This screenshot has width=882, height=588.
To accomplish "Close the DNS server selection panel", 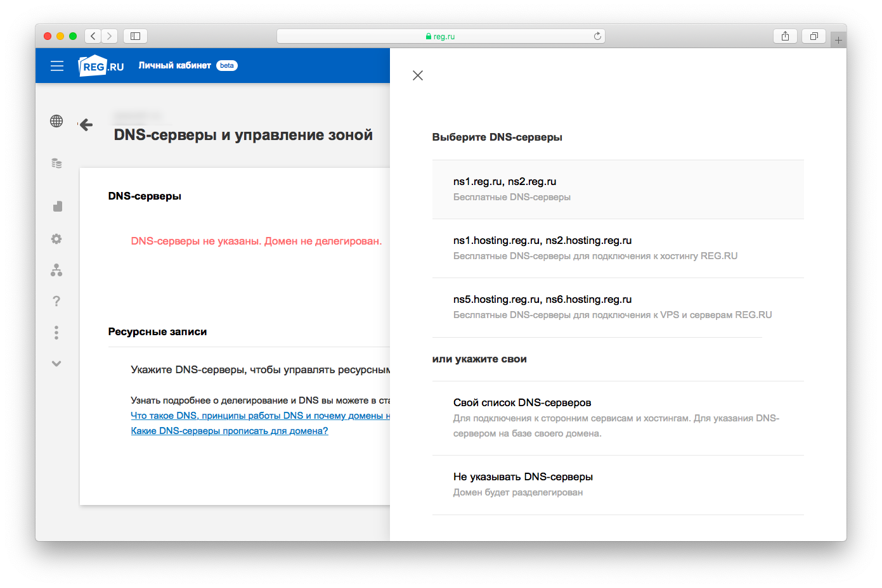I will pyautogui.click(x=418, y=75).
